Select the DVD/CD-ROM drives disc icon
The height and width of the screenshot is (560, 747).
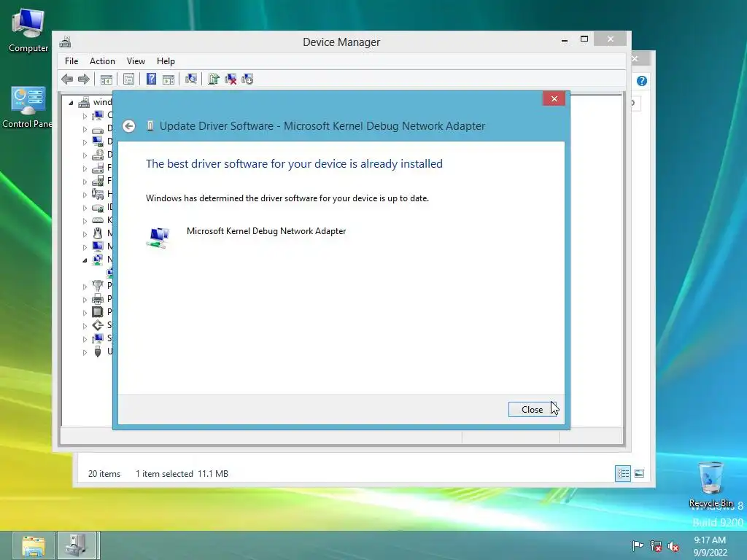[98, 155]
